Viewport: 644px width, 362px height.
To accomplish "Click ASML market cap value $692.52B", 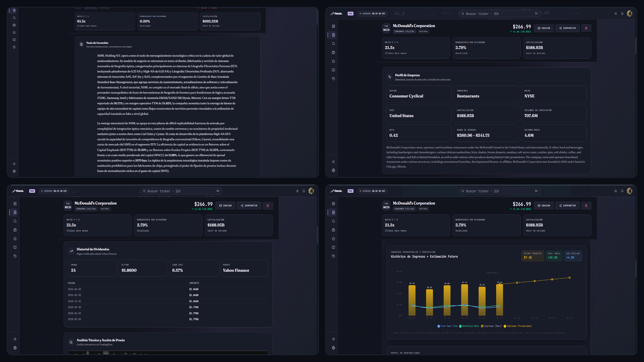I will [210, 21].
